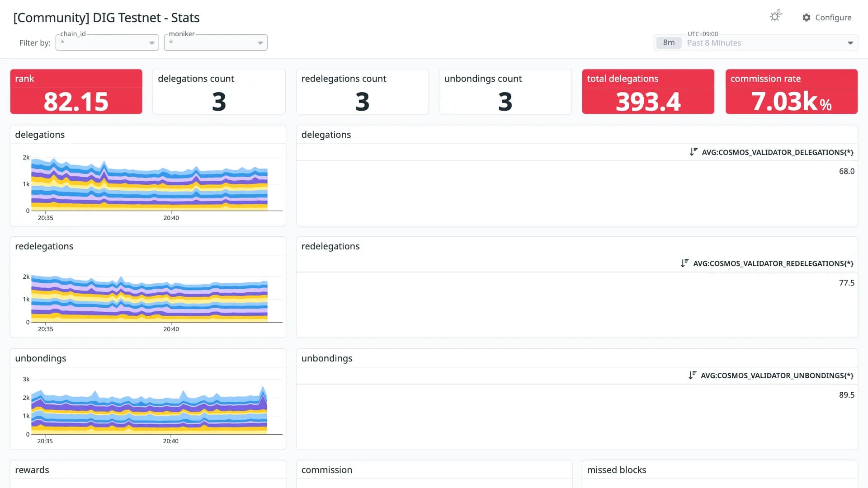Click the unbondings table value 89.5
The width and height of the screenshot is (868, 488).
847,395
